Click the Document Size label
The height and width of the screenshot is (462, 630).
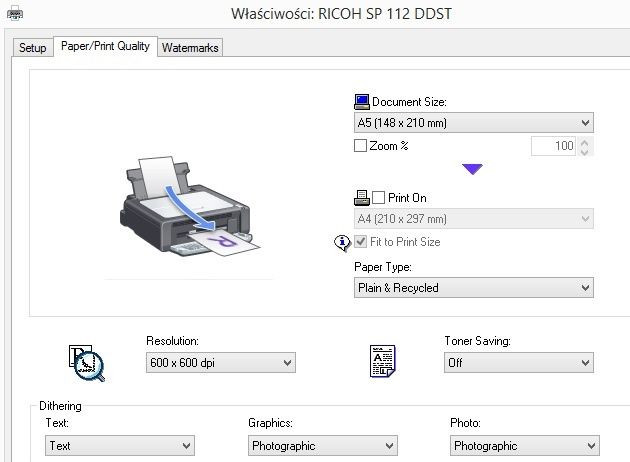point(409,102)
